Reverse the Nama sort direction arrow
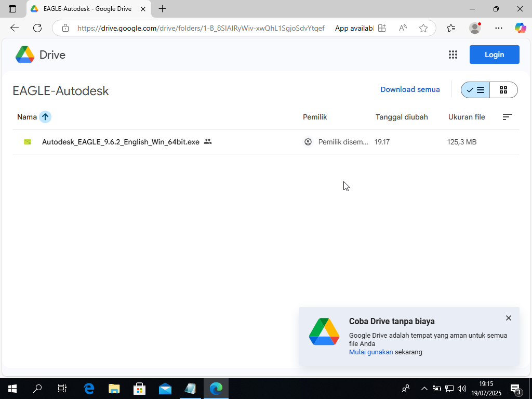 tap(45, 117)
